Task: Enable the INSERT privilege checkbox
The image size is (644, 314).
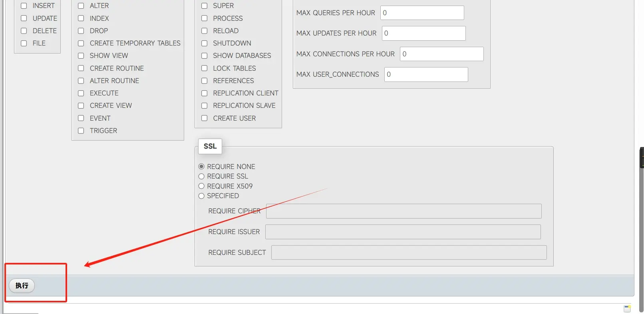Action: [x=24, y=6]
